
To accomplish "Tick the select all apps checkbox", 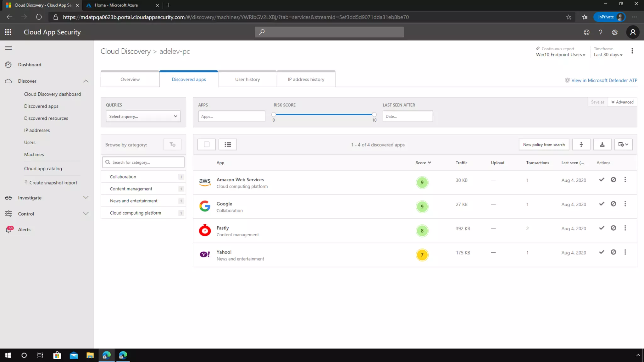I will coord(207,145).
